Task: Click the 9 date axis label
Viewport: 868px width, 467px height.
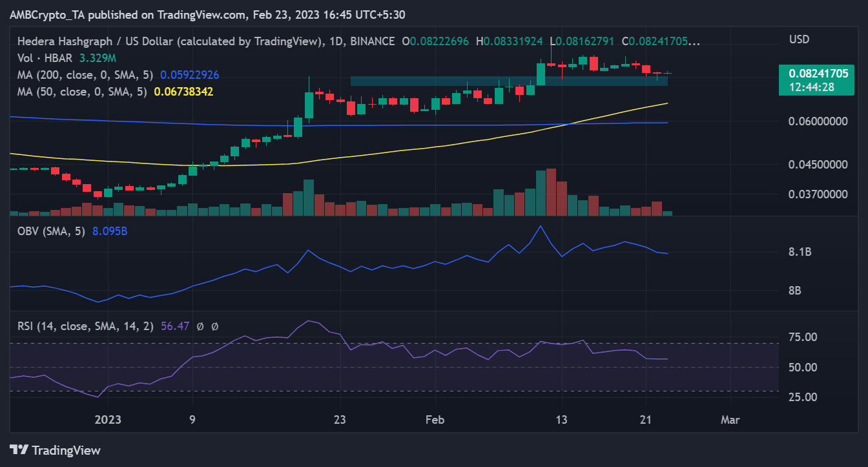Action: click(x=192, y=419)
